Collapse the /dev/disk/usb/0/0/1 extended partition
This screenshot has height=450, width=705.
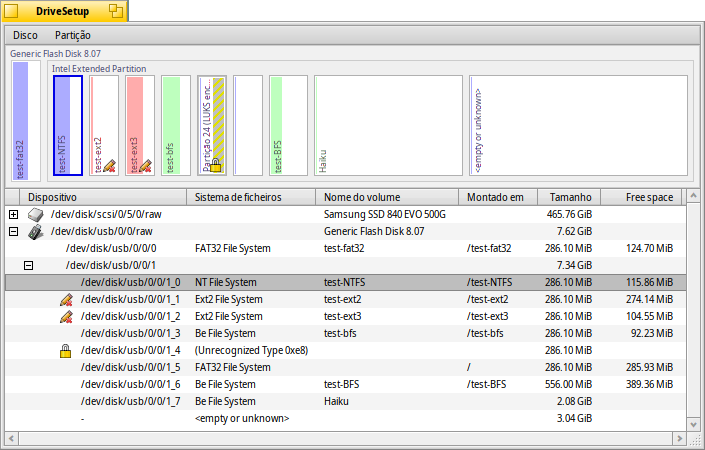click(x=29, y=265)
